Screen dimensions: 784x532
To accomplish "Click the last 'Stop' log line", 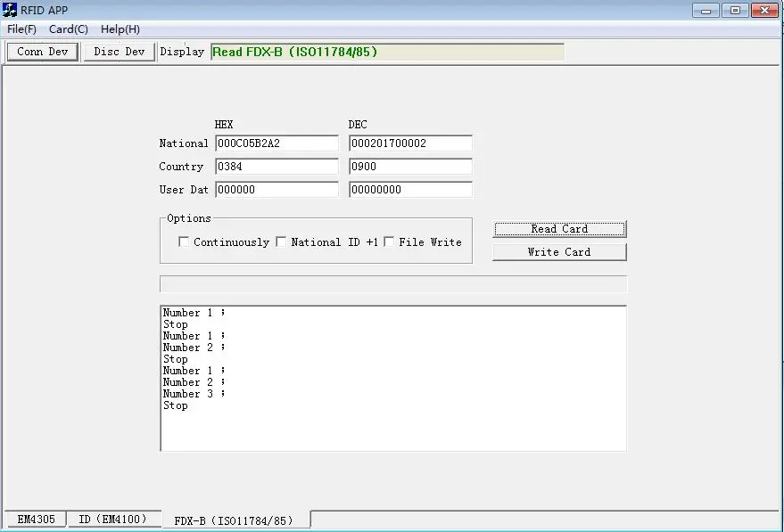I will [176, 405].
